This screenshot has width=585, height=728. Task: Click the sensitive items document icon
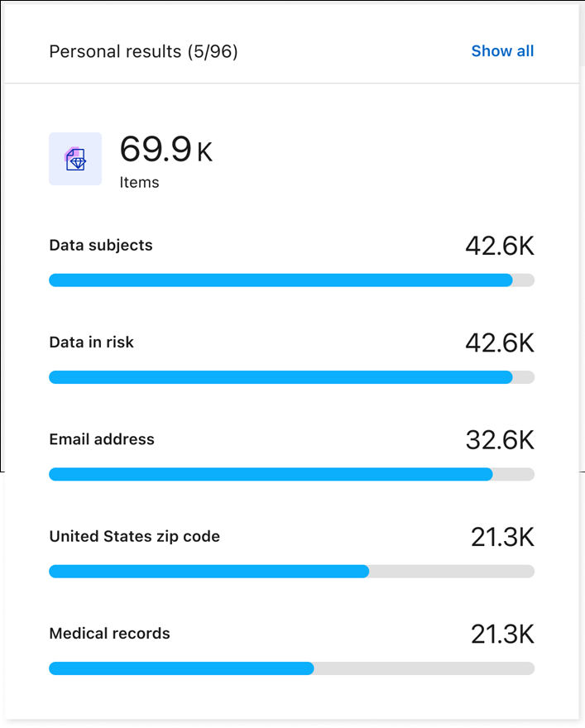pos(75,159)
